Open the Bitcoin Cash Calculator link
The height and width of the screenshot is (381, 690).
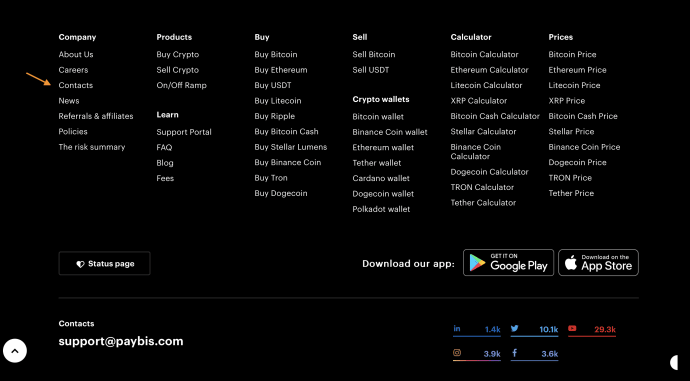coord(495,116)
